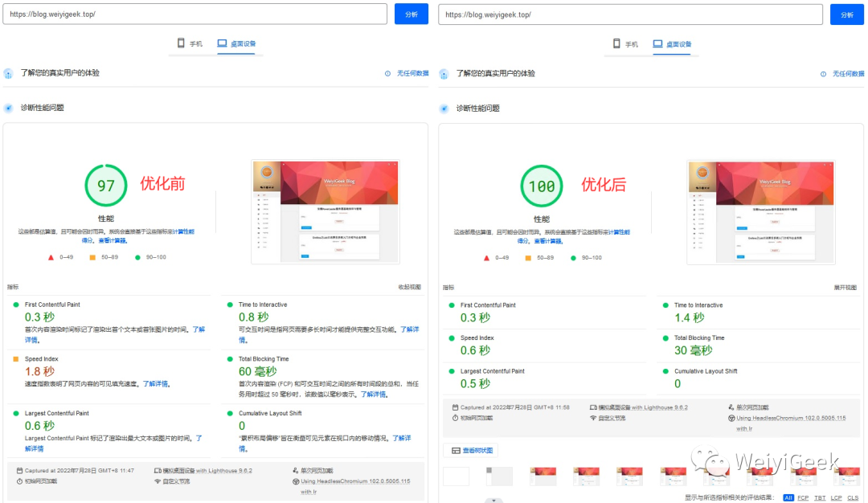Click Speed Index value 0.6 秒
The width and height of the screenshot is (868, 503).
point(476,350)
